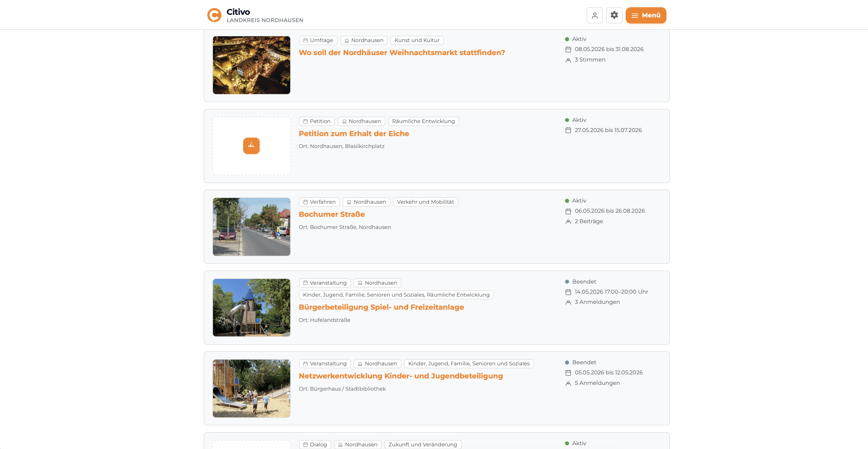Click Ort: Nordhausen, Blasiikirchplatz text

(x=341, y=146)
